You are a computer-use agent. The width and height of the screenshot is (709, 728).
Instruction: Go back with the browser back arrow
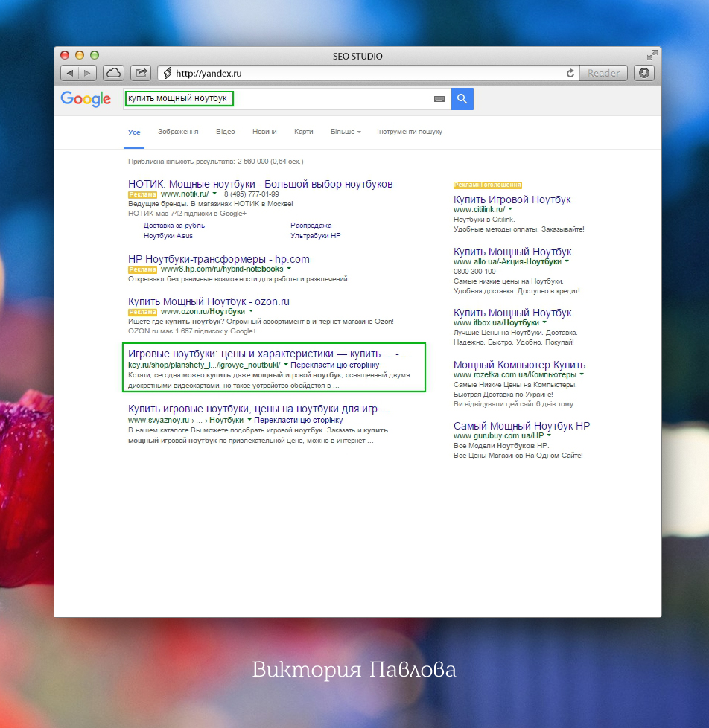pyautogui.click(x=70, y=73)
